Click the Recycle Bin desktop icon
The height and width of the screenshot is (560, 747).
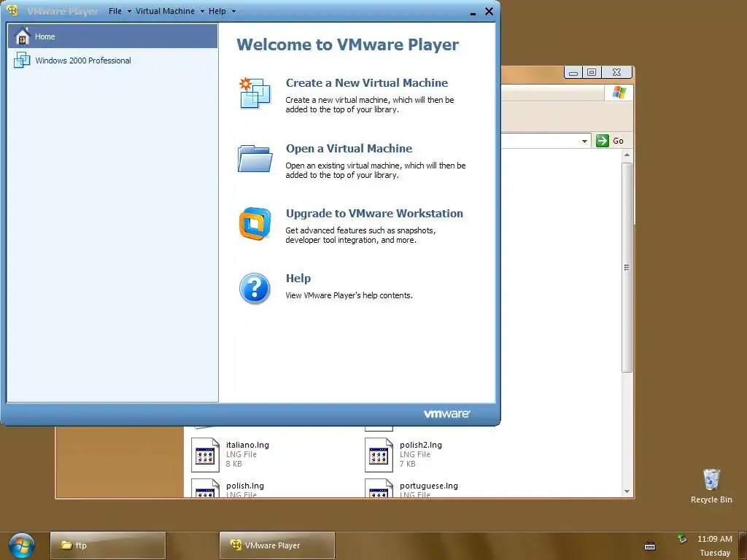pyautogui.click(x=711, y=479)
